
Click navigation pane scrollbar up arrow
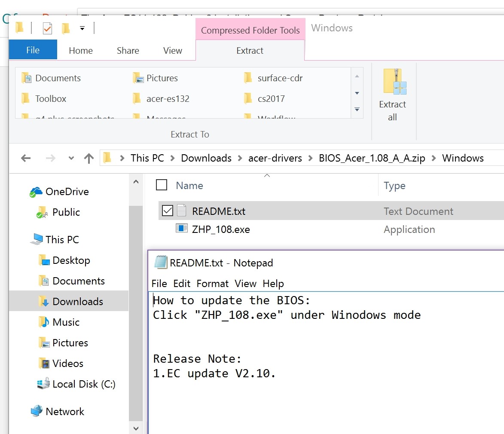tap(136, 182)
